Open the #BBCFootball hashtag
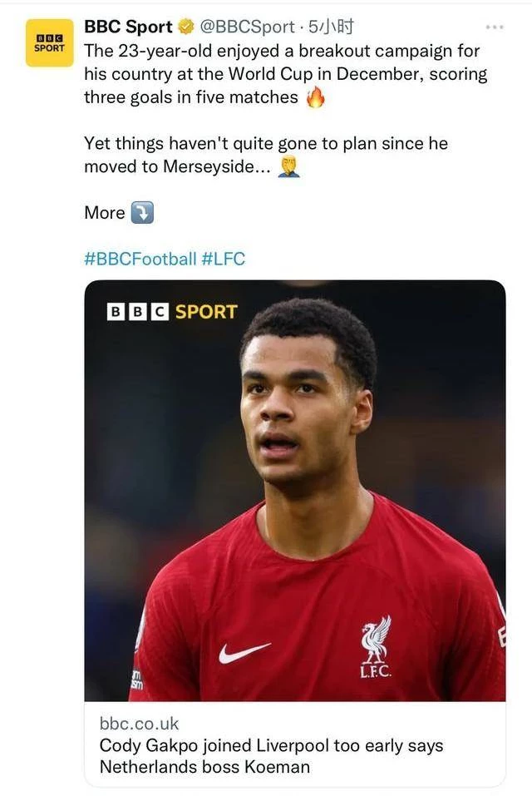 point(140,259)
